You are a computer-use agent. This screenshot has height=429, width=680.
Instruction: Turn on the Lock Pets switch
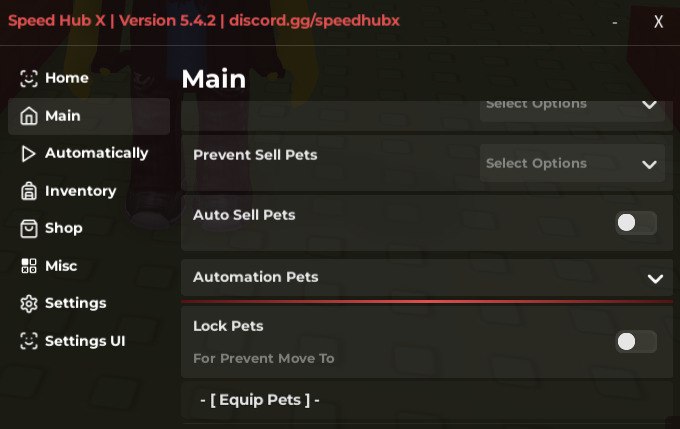tap(635, 342)
